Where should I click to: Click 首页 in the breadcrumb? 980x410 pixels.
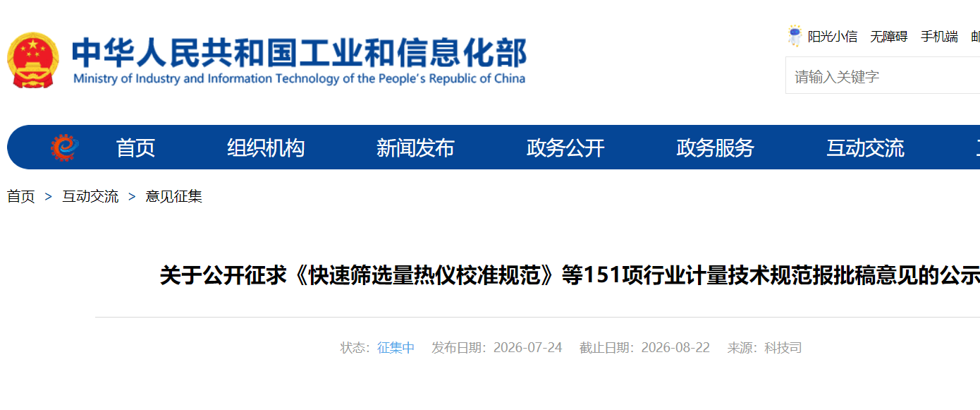pos(21,196)
